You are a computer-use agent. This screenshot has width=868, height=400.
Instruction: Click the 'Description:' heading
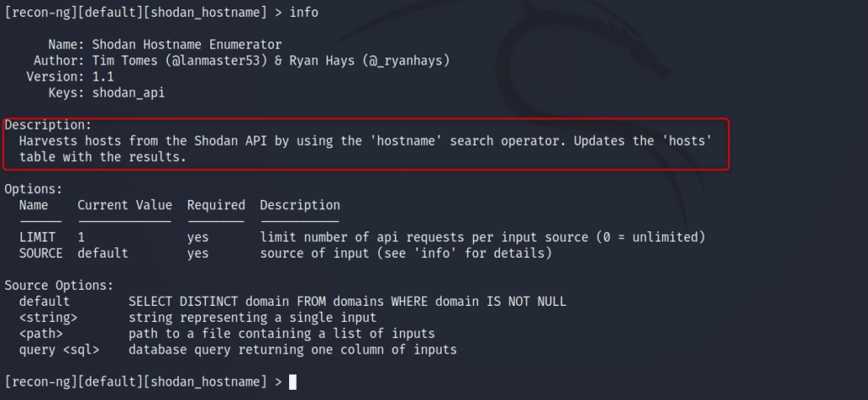[x=47, y=125]
